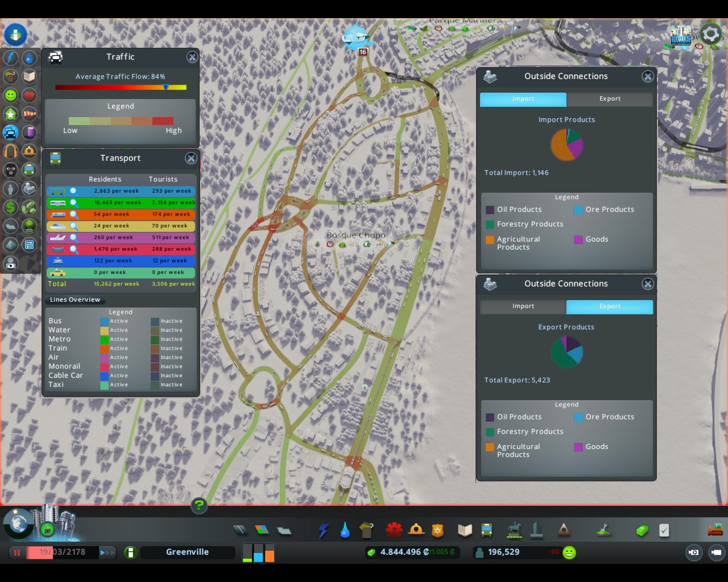The width and height of the screenshot is (728, 582).
Task: Open the Crime info view icon
Action: [x=11, y=170]
